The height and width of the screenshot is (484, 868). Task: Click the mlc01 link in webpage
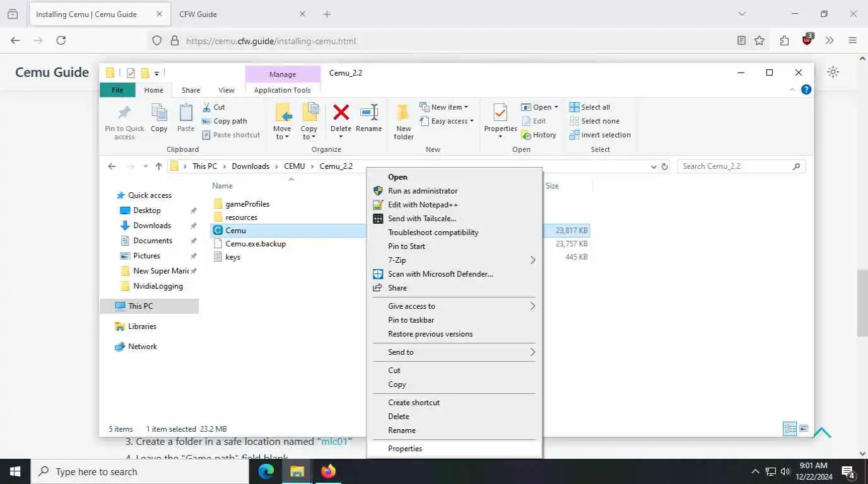(x=335, y=442)
